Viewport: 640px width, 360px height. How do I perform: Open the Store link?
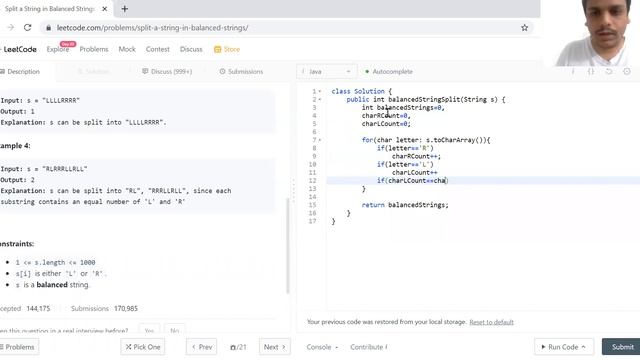(227, 49)
